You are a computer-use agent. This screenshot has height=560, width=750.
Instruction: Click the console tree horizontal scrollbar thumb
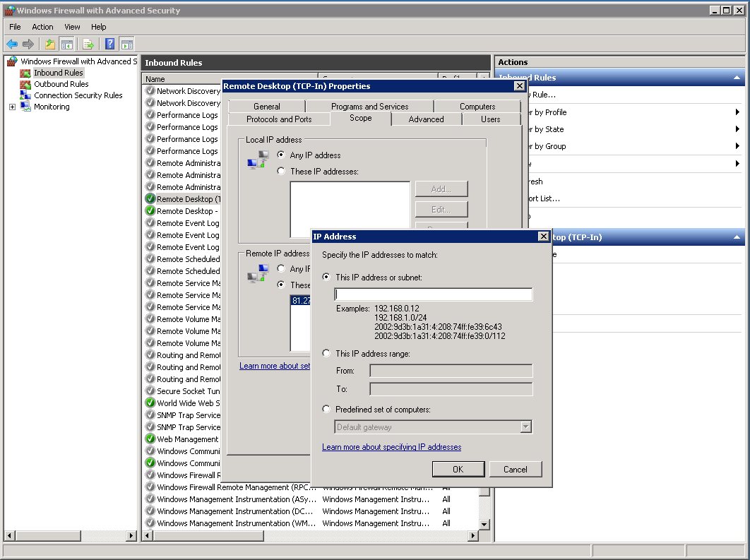[47, 535]
